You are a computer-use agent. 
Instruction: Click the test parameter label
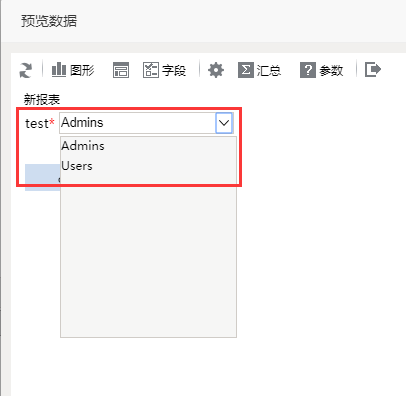(x=37, y=123)
